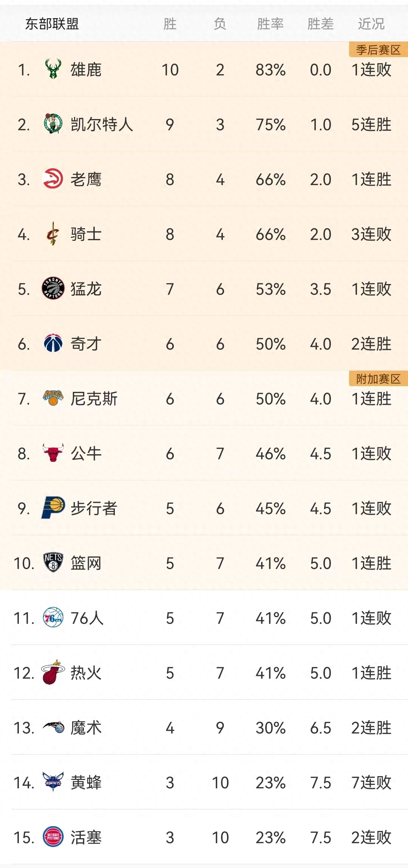Open the Brooklyn Nets logo
The image size is (408, 868).
(x=53, y=563)
